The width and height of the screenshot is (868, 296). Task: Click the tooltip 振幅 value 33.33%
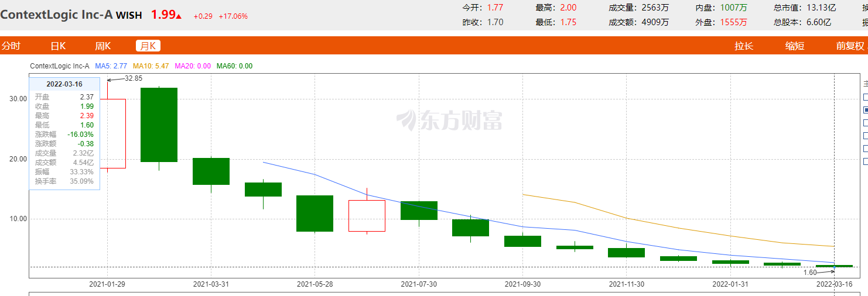pos(82,172)
